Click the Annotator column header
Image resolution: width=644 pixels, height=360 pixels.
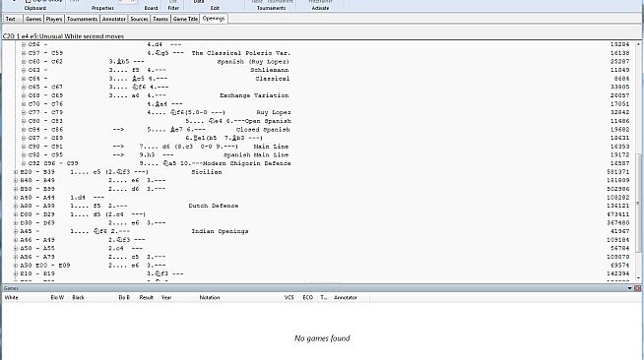[x=350, y=298]
